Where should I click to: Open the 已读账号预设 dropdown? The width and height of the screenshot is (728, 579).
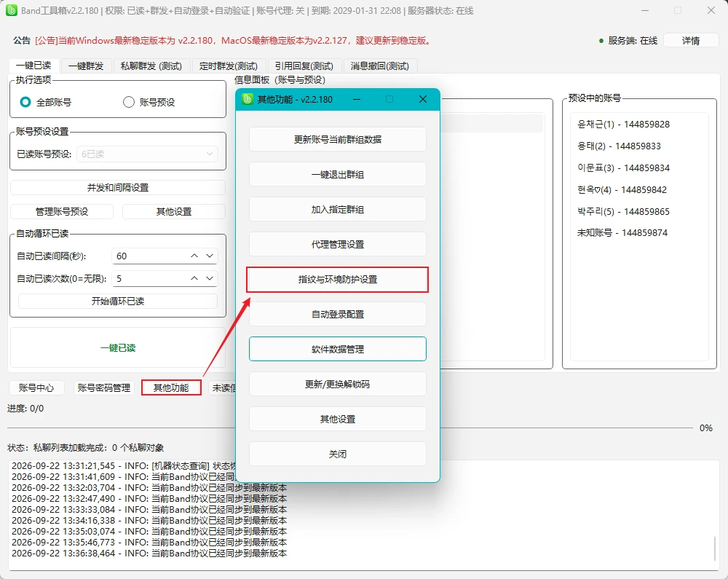click(147, 154)
